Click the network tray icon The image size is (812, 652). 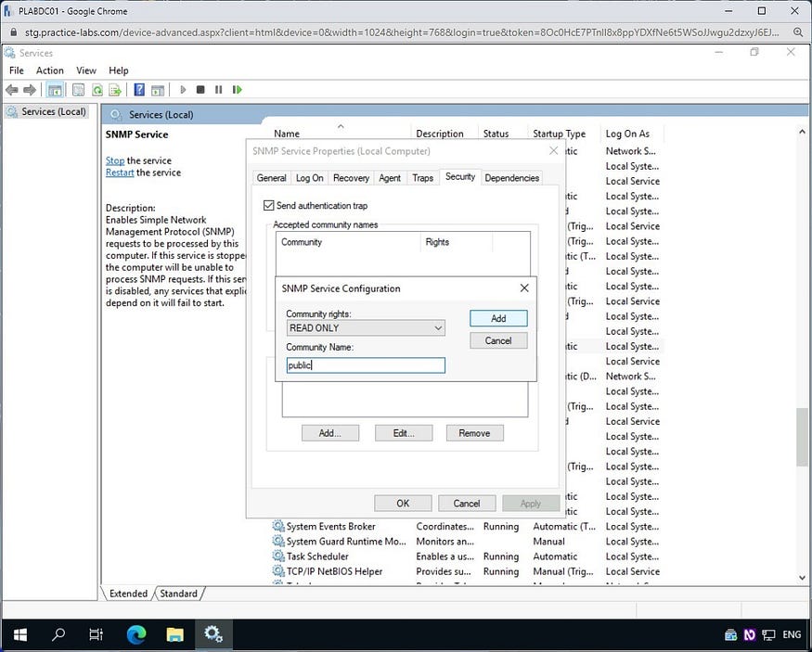[768, 634]
